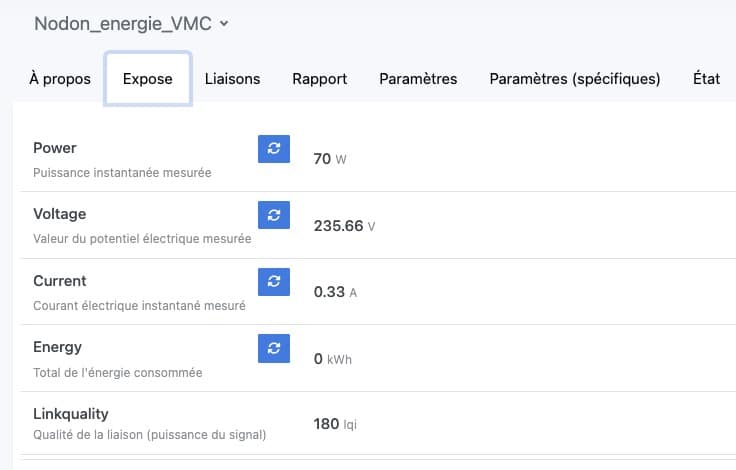Click the 235.66 V voltage value
Viewport: 736px width, 470px height.
344,226
